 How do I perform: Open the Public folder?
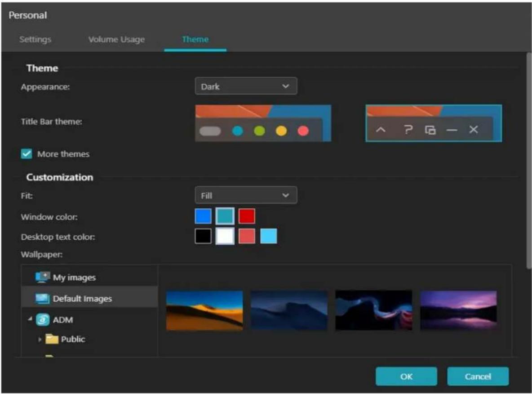point(73,339)
